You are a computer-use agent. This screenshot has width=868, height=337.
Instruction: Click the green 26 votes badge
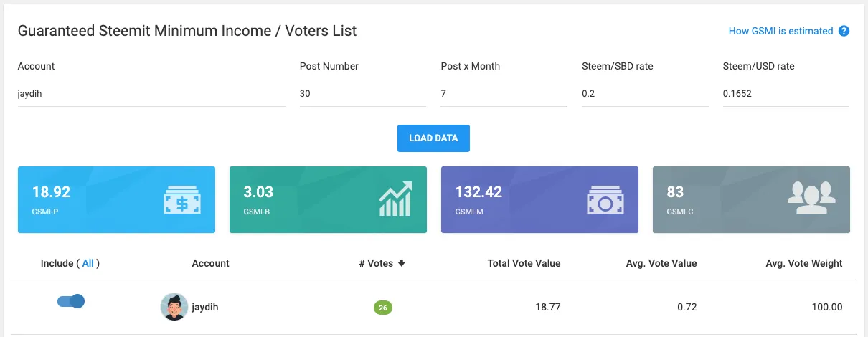(x=383, y=308)
